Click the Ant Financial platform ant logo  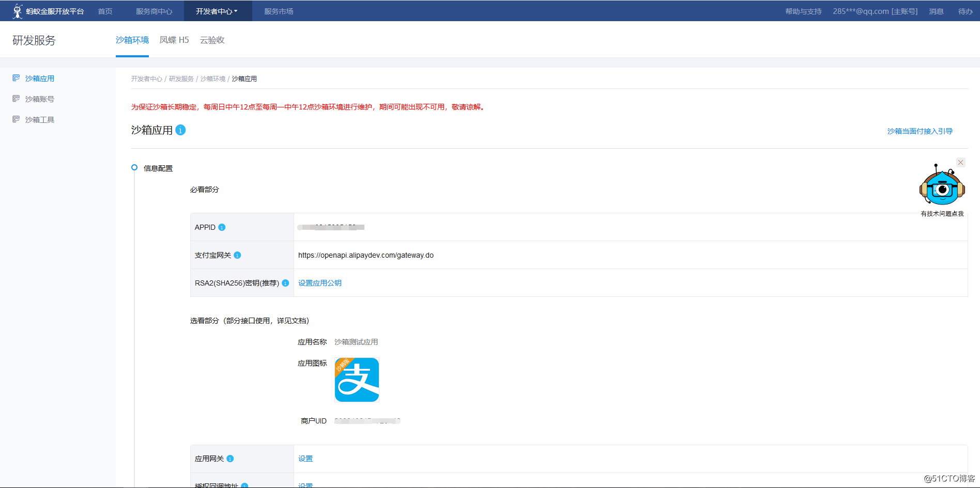(x=18, y=11)
